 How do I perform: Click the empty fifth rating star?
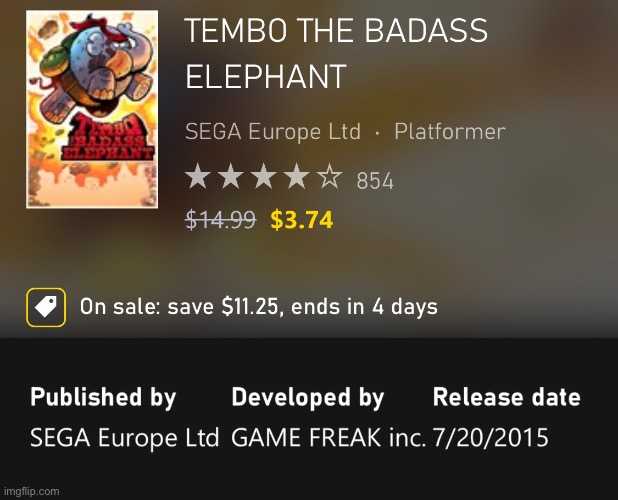(330, 176)
